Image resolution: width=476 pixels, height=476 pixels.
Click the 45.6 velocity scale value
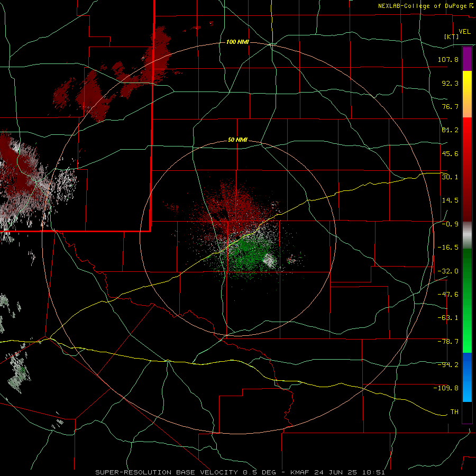450,153
